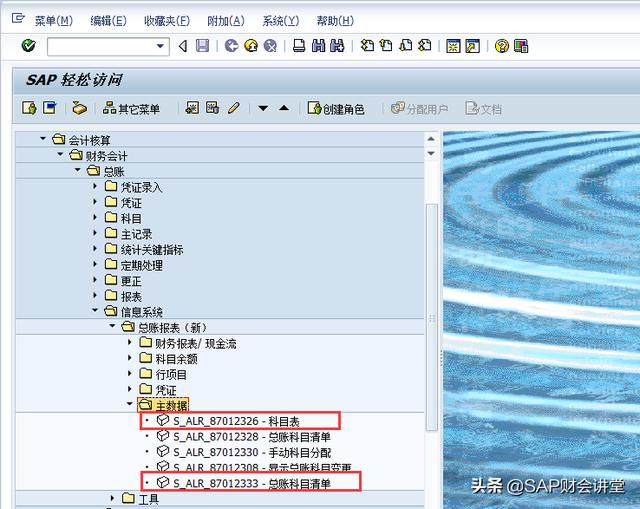Click the green Back arrow icon

(x=231, y=46)
